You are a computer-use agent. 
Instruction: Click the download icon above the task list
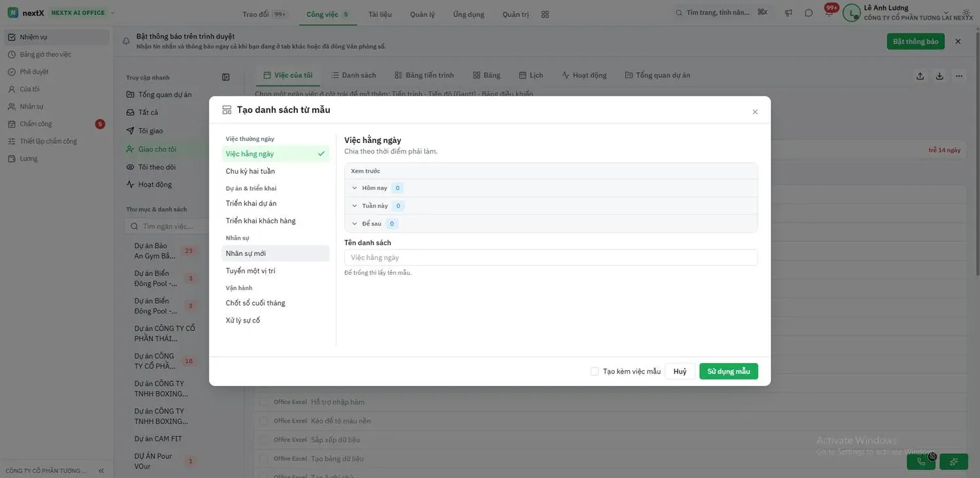[x=939, y=76]
